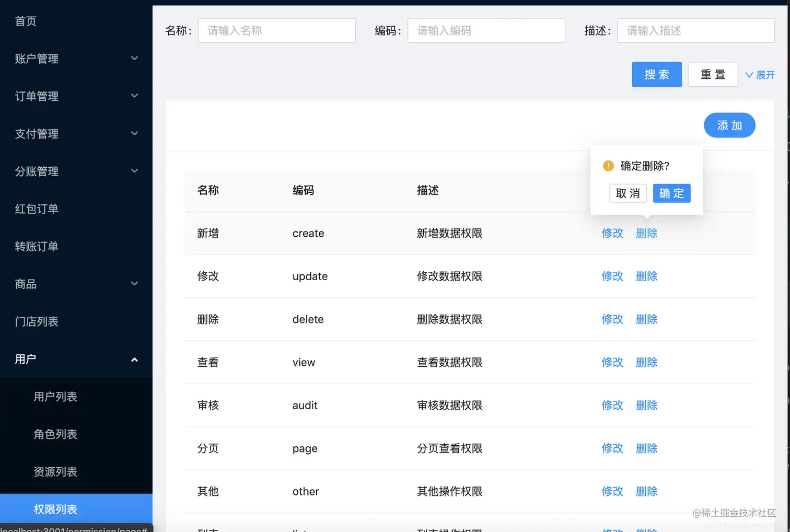Screen dimensions: 790x532
Task: Click 删除 link on the update row
Action: (x=646, y=276)
